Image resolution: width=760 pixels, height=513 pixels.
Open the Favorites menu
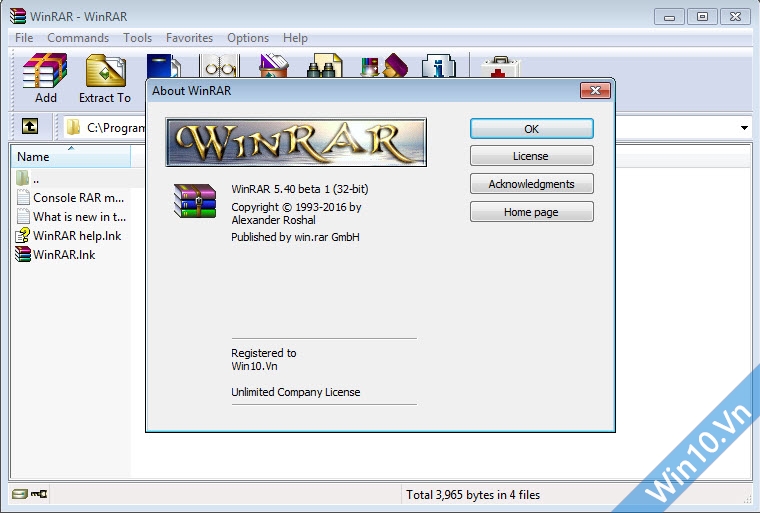pos(189,38)
